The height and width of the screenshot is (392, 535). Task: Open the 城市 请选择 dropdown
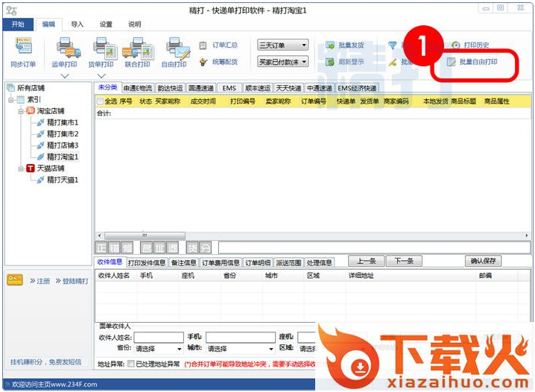[241, 349]
